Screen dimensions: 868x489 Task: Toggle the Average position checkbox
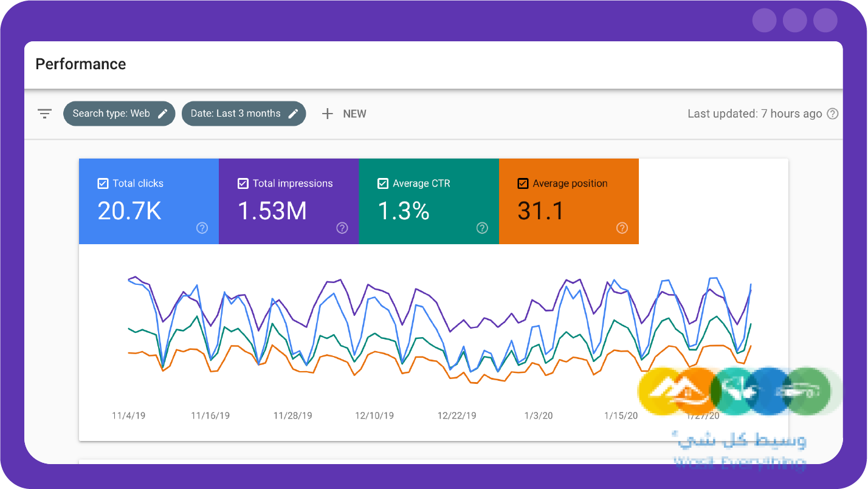coord(523,183)
